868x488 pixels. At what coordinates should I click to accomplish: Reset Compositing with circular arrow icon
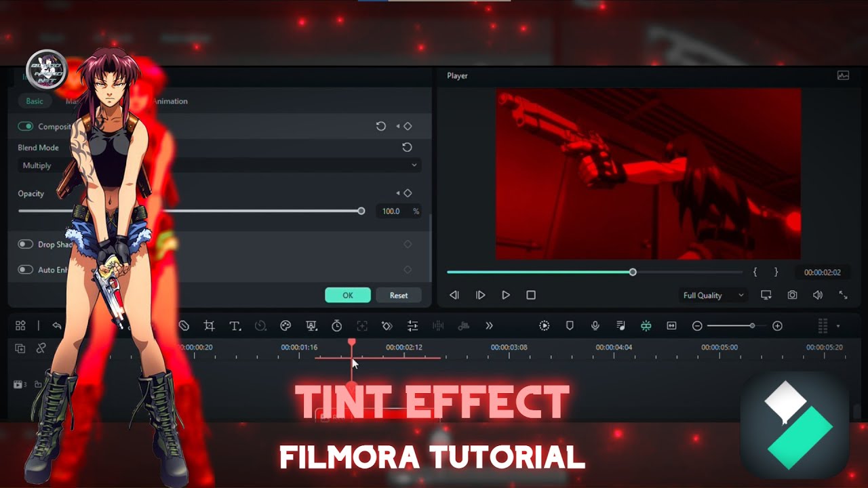[381, 126]
